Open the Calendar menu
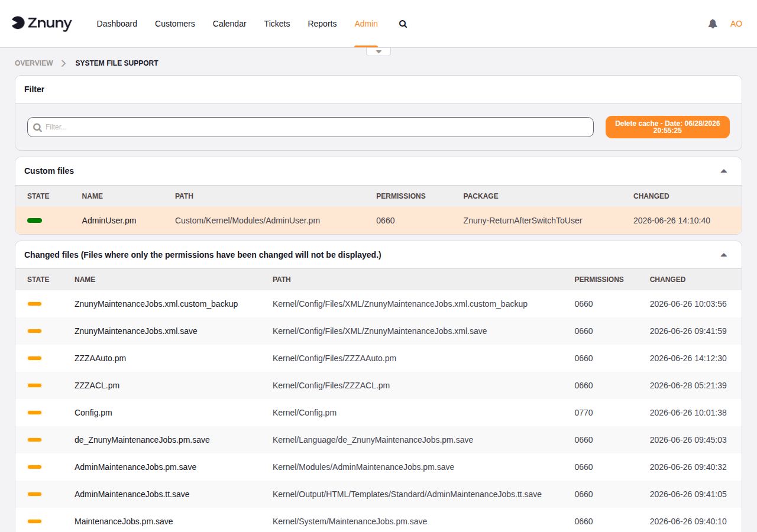This screenshot has height=532, width=757. pyautogui.click(x=229, y=24)
